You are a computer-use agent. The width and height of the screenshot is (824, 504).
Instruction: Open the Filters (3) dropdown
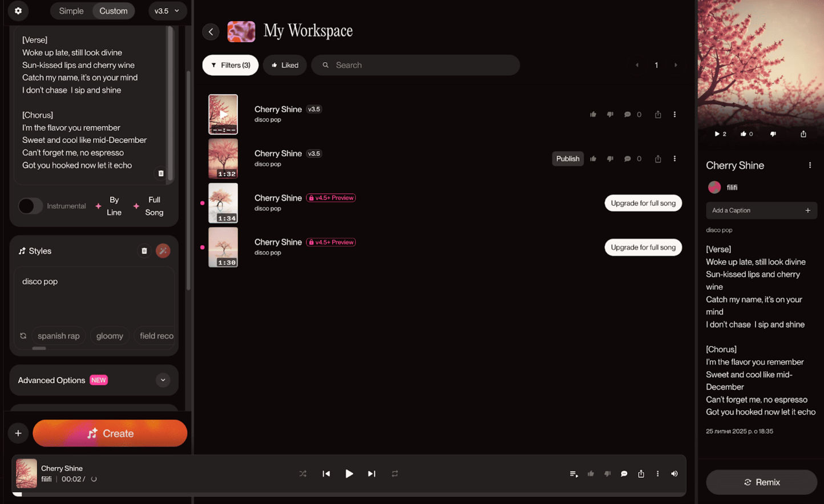(231, 65)
